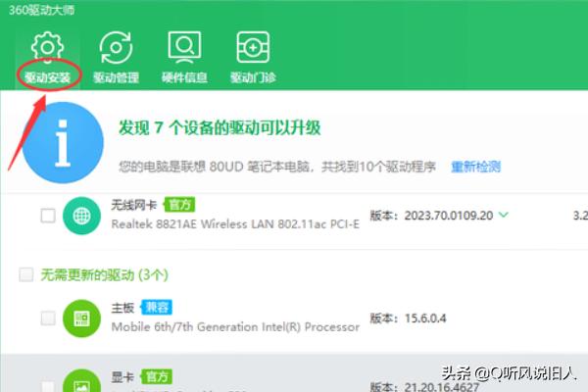Click the 无线网卡 globe icon

(x=81, y=216)
